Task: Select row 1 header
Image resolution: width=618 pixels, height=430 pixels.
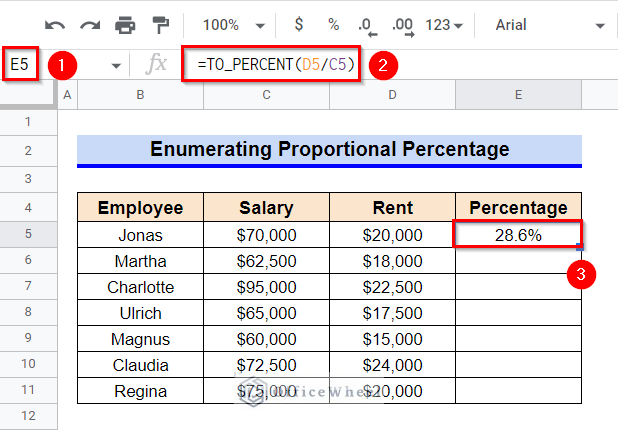Action: tap(28, 122)
